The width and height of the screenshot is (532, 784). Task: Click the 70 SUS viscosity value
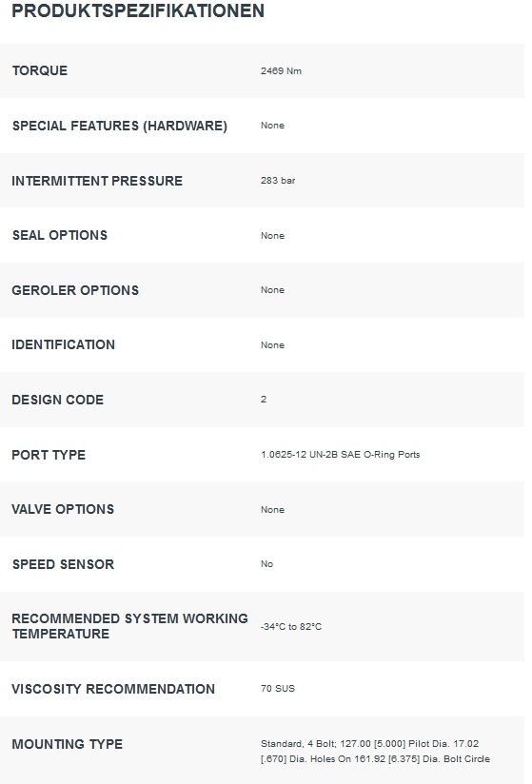(278, 689)
